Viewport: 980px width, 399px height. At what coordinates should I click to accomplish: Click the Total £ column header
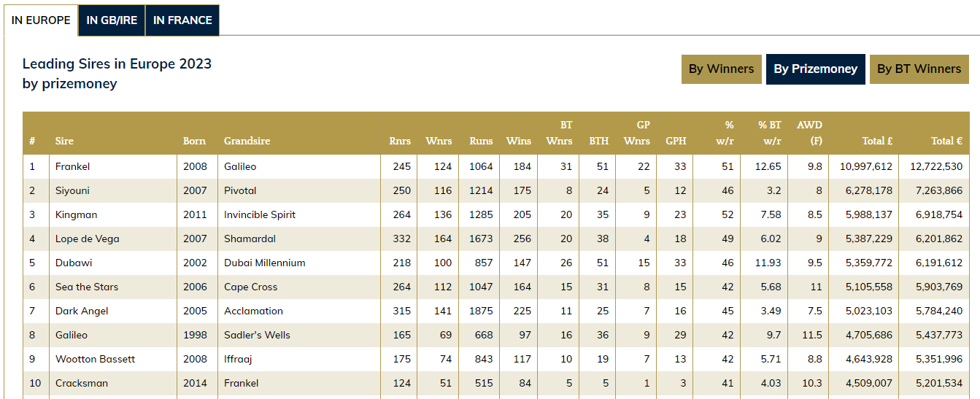click(877, 141)
